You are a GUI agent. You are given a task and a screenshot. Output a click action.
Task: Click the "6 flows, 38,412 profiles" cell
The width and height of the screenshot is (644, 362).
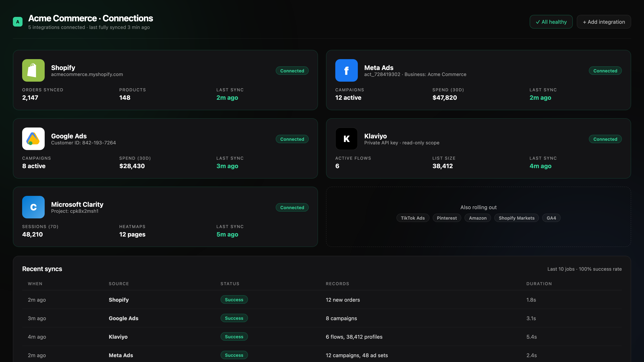(354, 337)
